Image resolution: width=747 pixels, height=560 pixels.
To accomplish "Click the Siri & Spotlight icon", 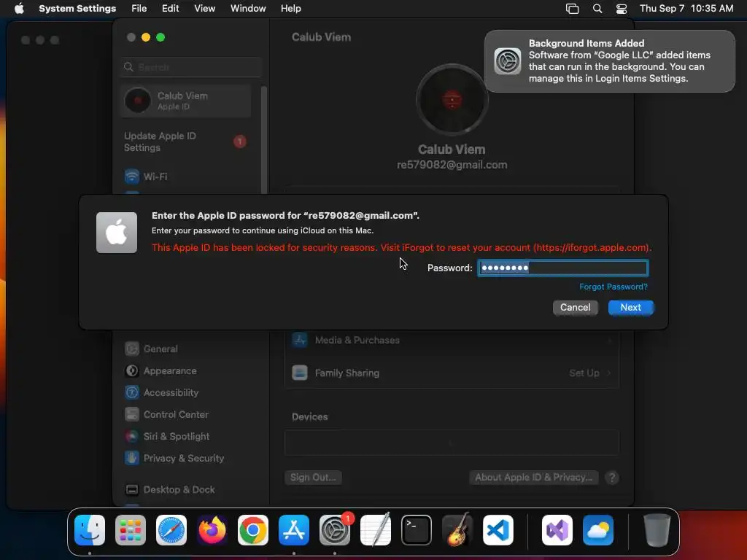I will pyautogui.click(x=132, y=436).
